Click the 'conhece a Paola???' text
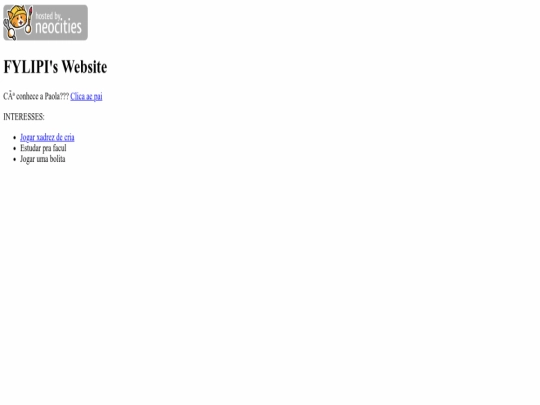 tap(43, 96)
